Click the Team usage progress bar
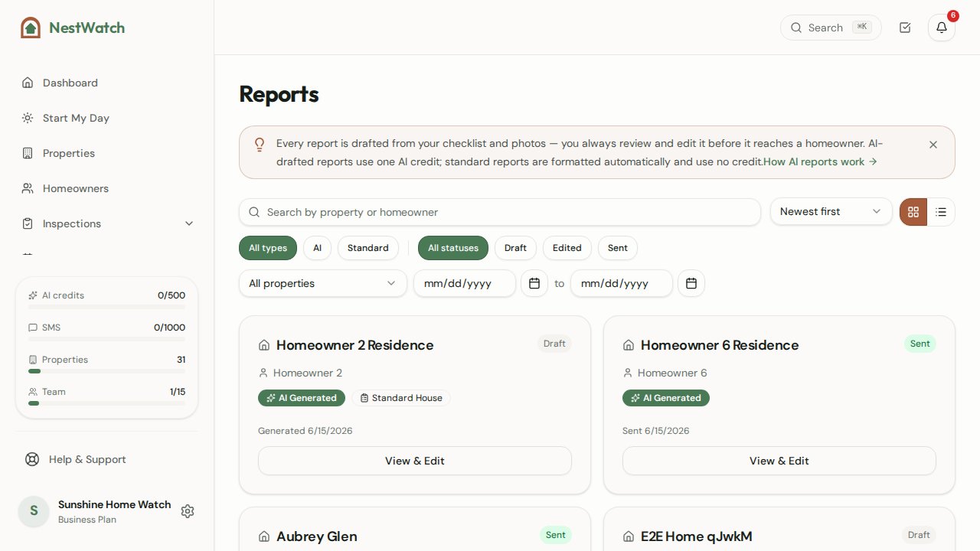Viewport: 980px width, 551px height. point(106,403)
